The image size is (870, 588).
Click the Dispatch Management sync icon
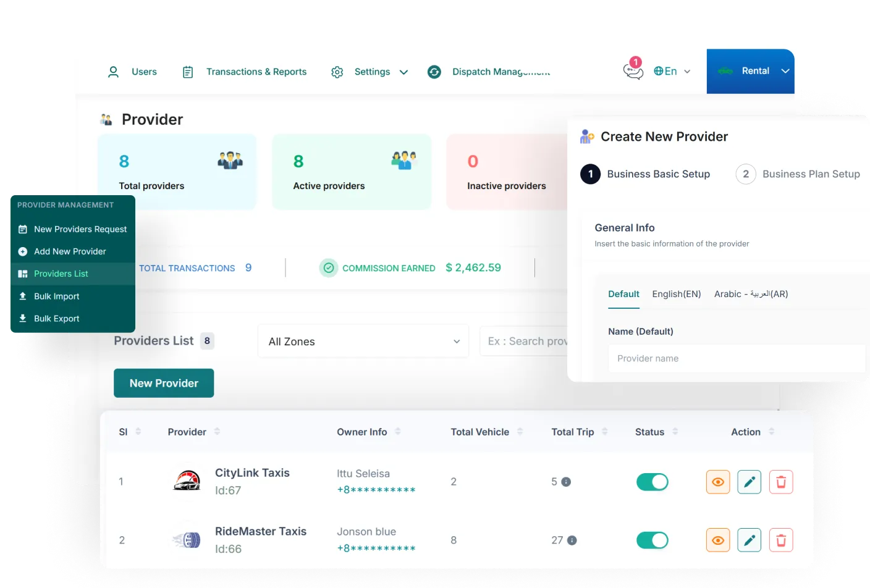[434, 72]
